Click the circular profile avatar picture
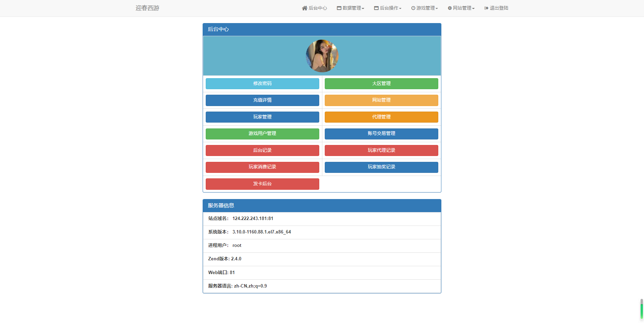This screenshot has width=644, height=323. tap(322, 56)
